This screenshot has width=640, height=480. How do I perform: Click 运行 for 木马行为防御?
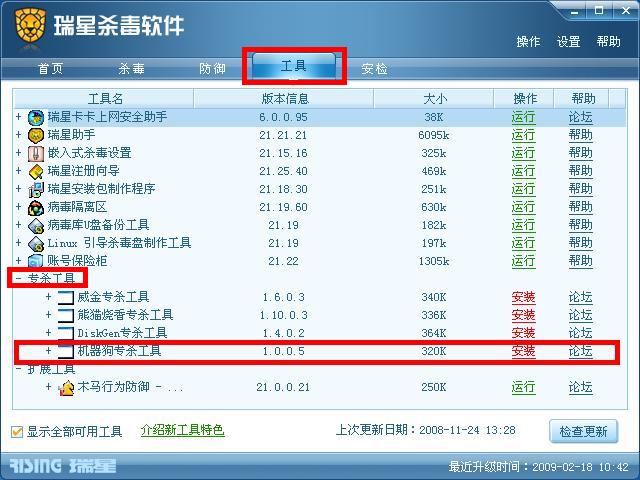(x=523, y=387)
